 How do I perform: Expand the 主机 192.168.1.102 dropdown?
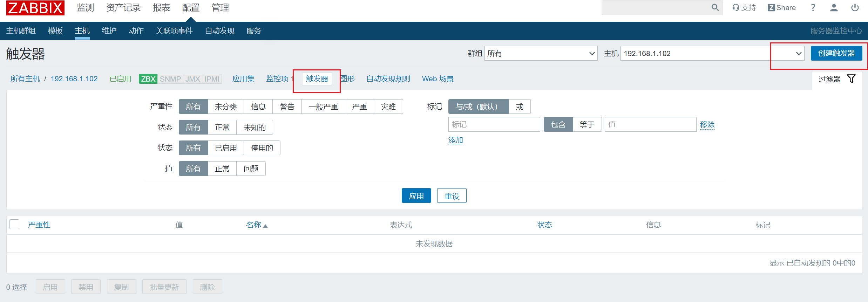tap(712, 53)
